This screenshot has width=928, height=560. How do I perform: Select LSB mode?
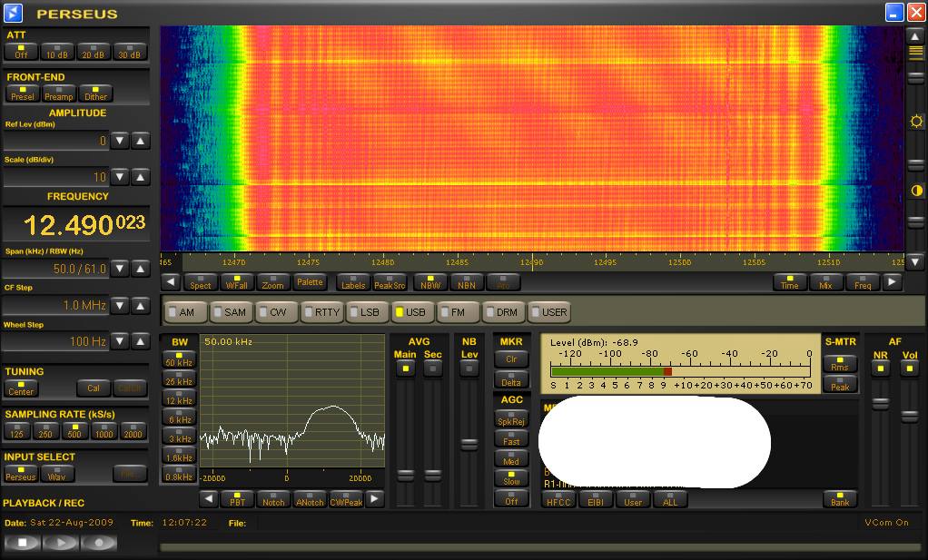pyautogui.click(x=367, y=311)
